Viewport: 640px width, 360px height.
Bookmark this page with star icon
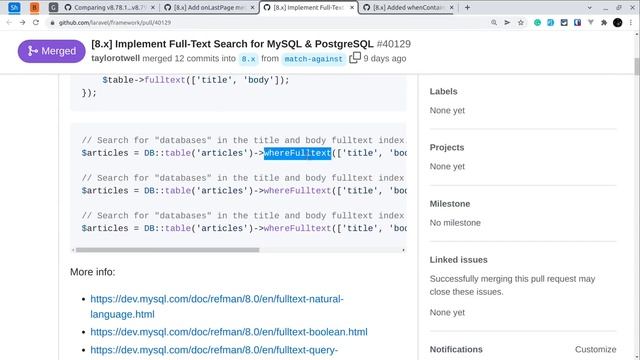[520, 22]
